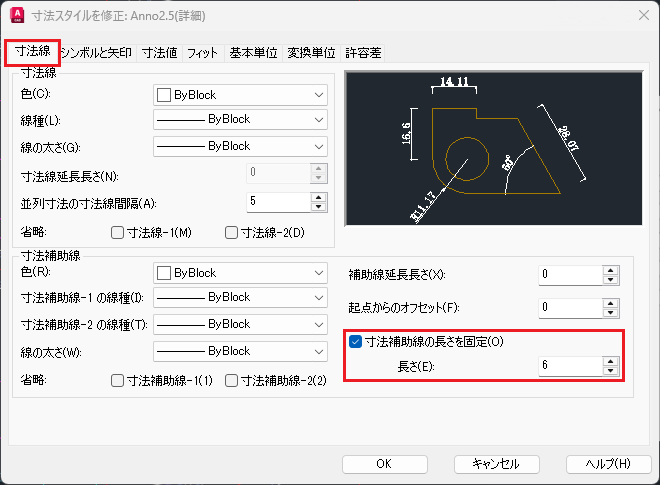Increase 並列寸法の寸法線間隔 value with up arrow
The width and height of the screenshot is (660, 485).
click(319, 197)
